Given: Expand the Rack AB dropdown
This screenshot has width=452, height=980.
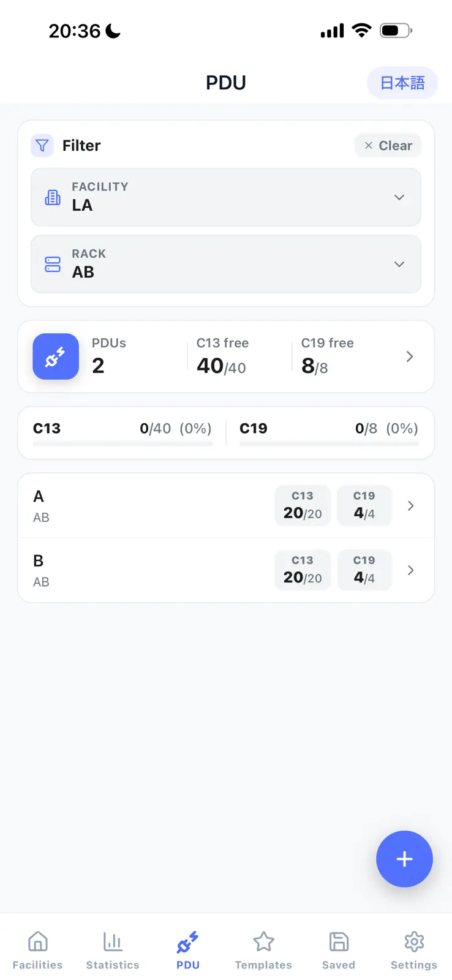Looking at the screenshot, I should coord(226,264).
